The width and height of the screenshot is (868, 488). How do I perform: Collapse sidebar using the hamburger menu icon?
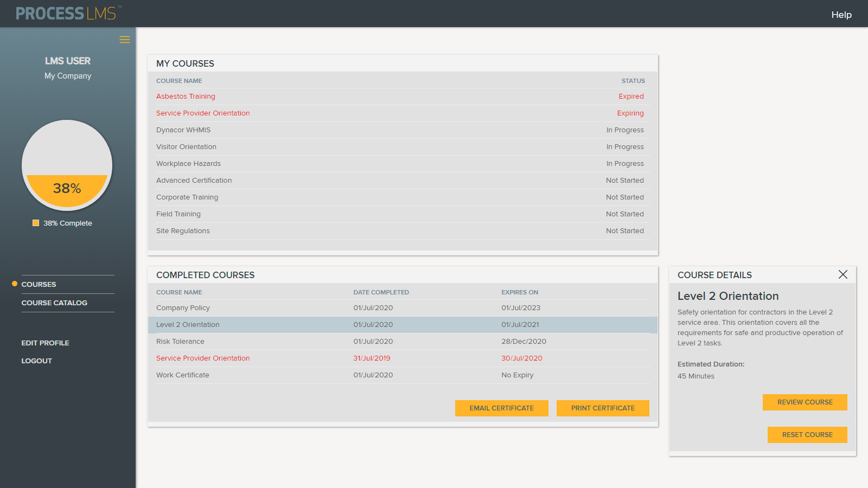pos(124,40)
